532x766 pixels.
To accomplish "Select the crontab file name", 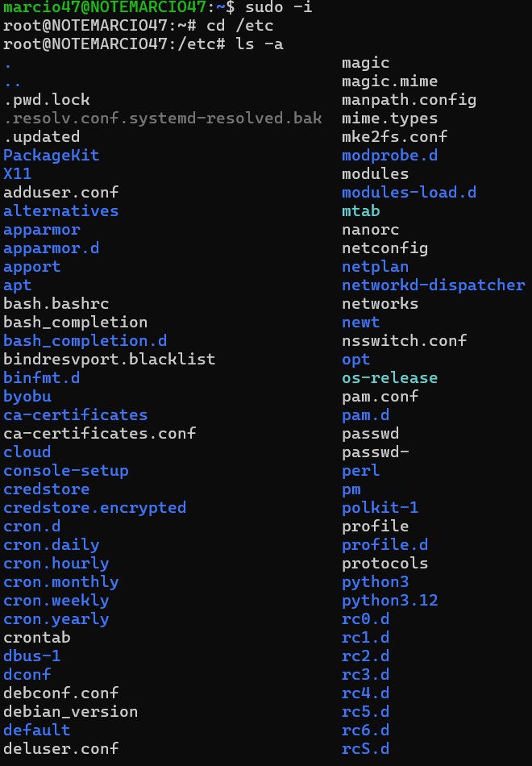I will click(36, 637).
